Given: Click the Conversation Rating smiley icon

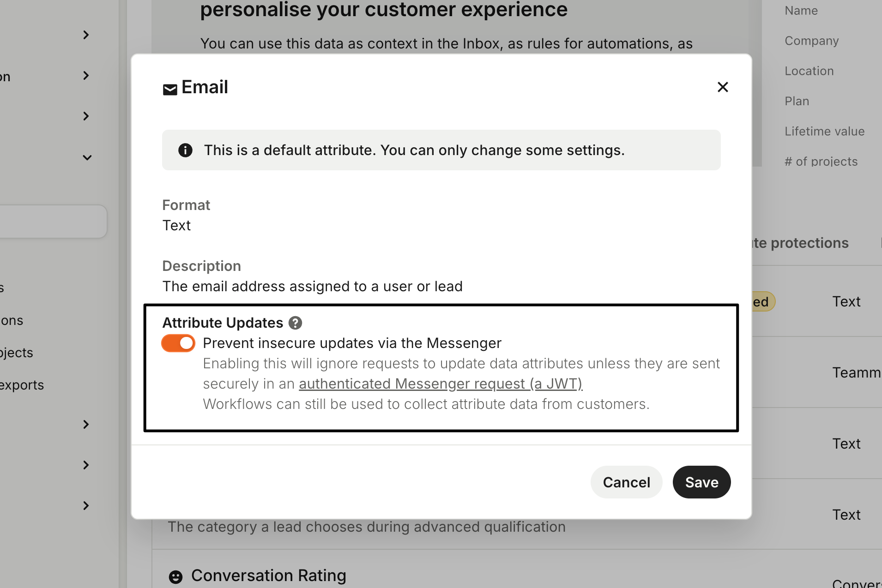Looking at the screenshot, I should tap(175, 577).
